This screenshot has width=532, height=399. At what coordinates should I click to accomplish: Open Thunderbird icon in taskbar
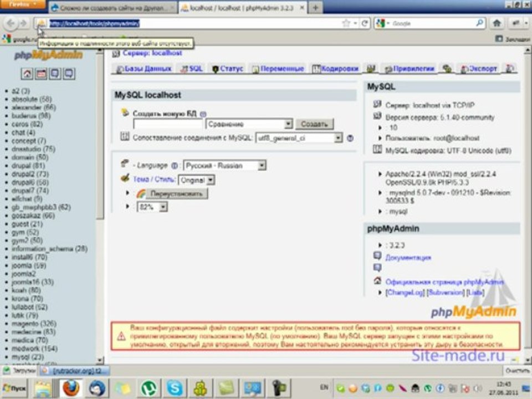97,388
